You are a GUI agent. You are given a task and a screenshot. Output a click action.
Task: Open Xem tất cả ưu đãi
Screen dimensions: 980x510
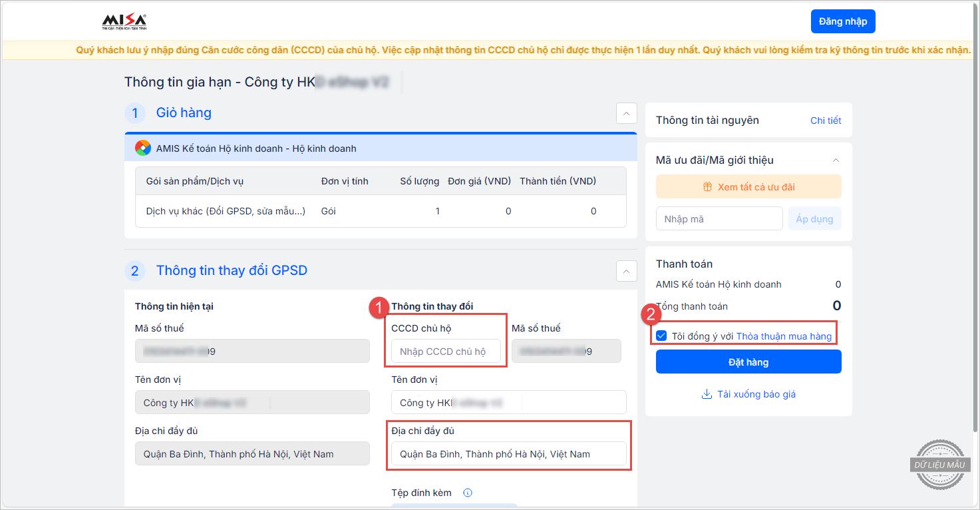[748, 187]
